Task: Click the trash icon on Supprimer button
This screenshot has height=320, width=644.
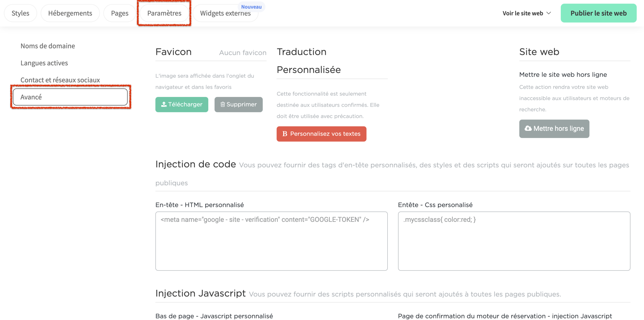Action: [223, 104]
